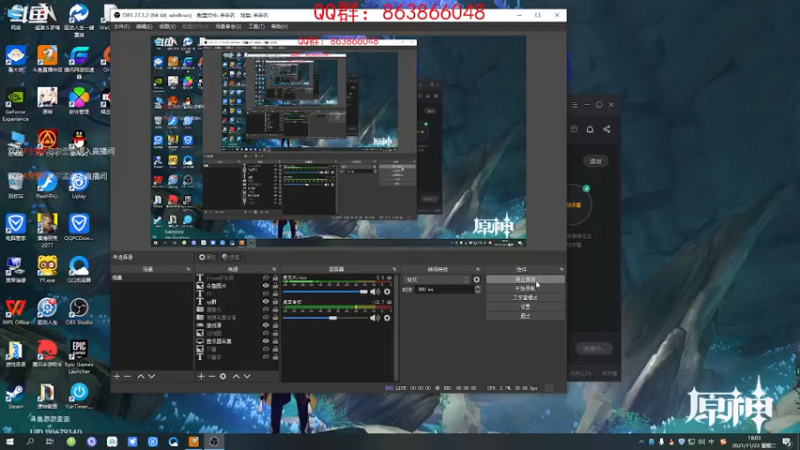Open Steam desktop shortcut
The width and height of the screenshot is (800, 450).
click(x=15, y=397)
